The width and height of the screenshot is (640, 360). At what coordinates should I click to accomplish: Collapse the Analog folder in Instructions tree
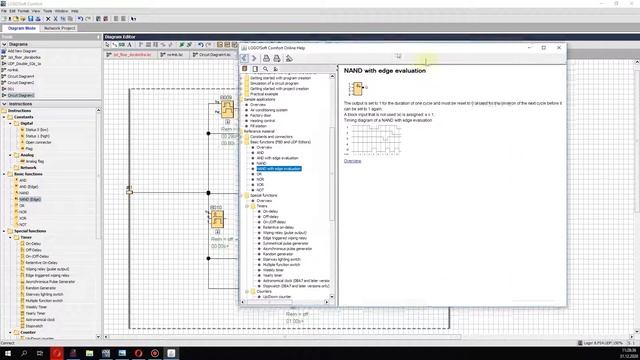click(11, 155)
